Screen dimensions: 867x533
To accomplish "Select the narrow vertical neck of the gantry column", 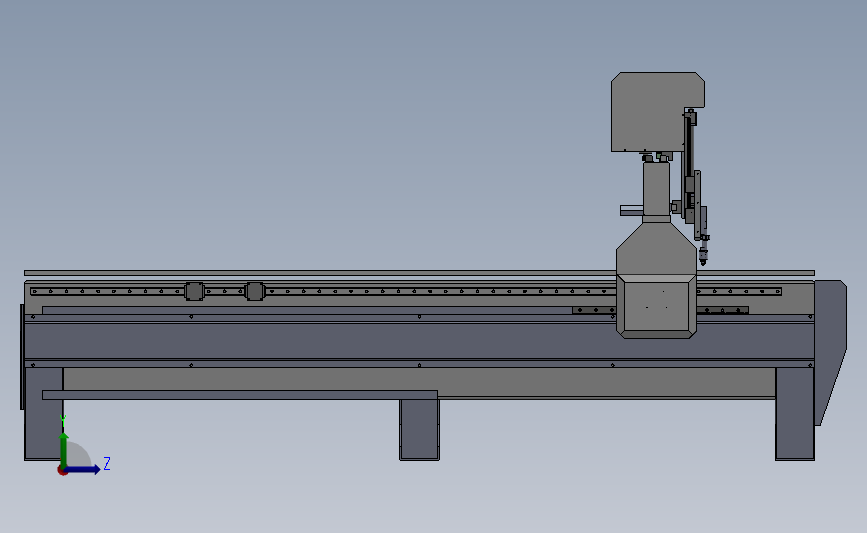I will point(656,188).
